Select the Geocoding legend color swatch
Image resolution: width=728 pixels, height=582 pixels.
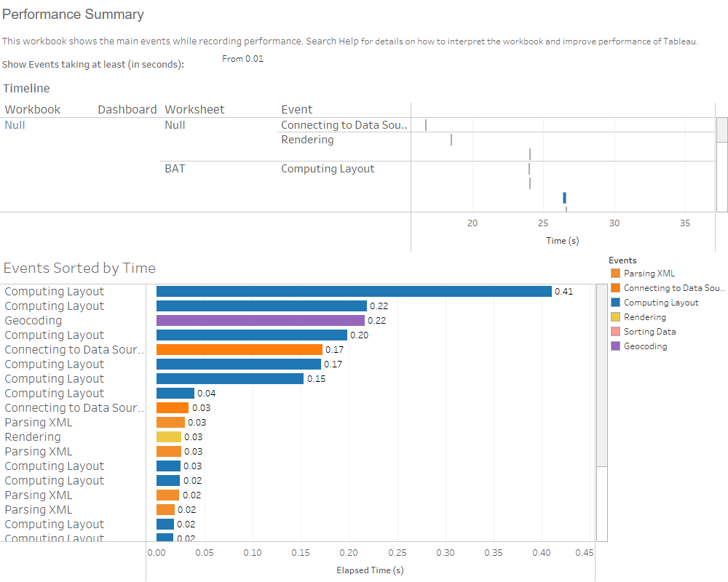pyautogui.click(x=616, y=346)
